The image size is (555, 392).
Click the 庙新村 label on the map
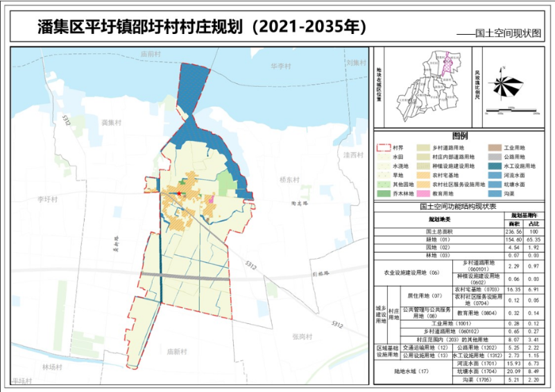point(177,352)
